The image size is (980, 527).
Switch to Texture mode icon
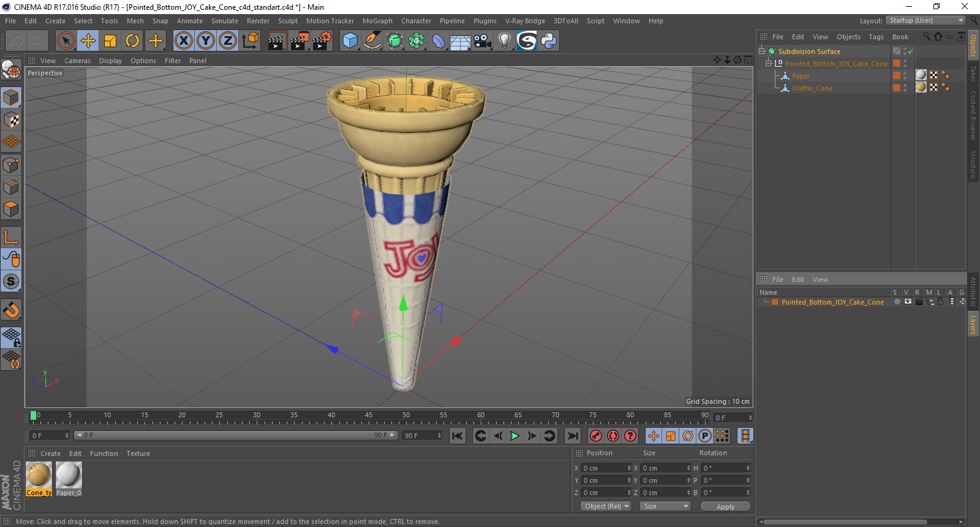point(11,120)
